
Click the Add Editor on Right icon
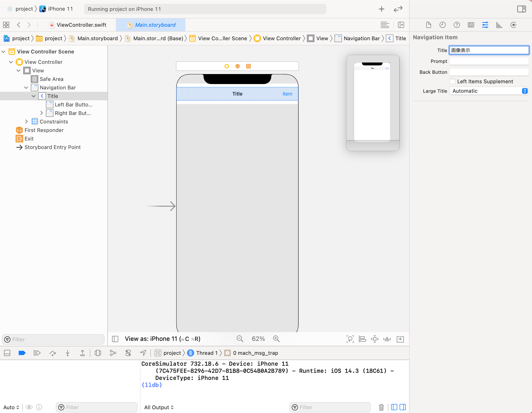click(401, 25)
